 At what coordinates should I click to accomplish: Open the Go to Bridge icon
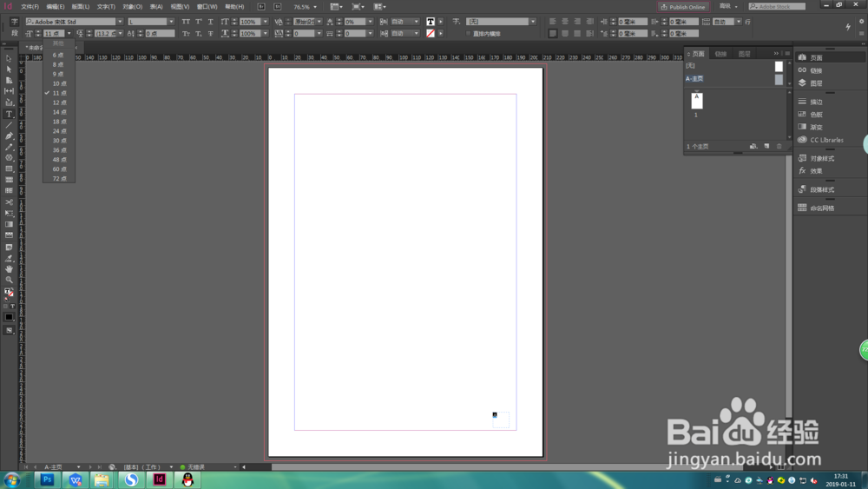click(261, 7)
